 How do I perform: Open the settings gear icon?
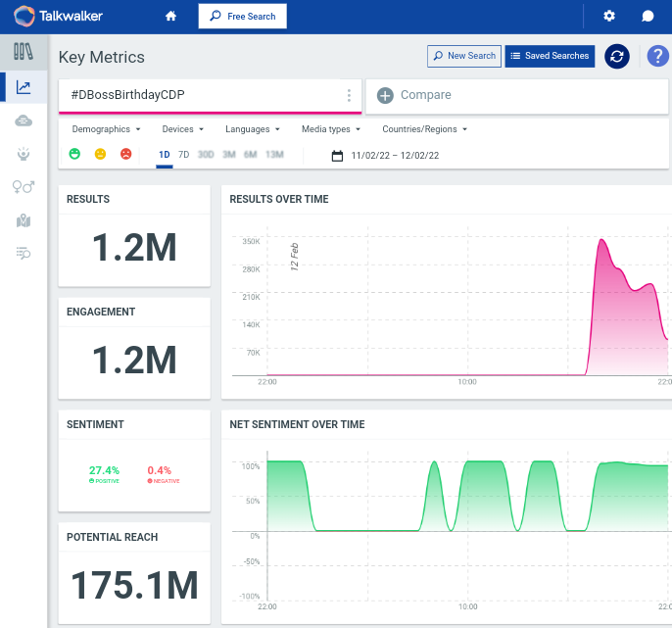(x=609, y=17)
